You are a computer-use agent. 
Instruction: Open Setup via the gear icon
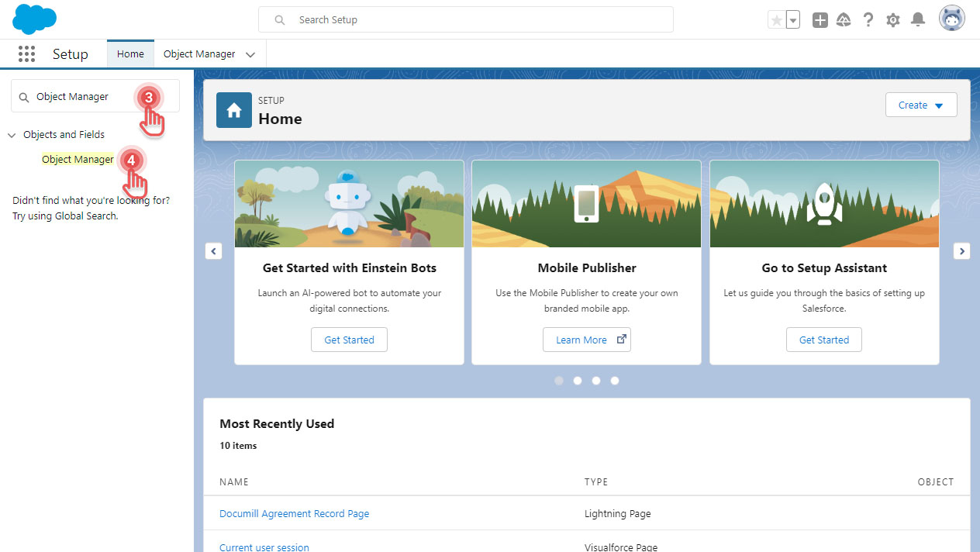892,19
